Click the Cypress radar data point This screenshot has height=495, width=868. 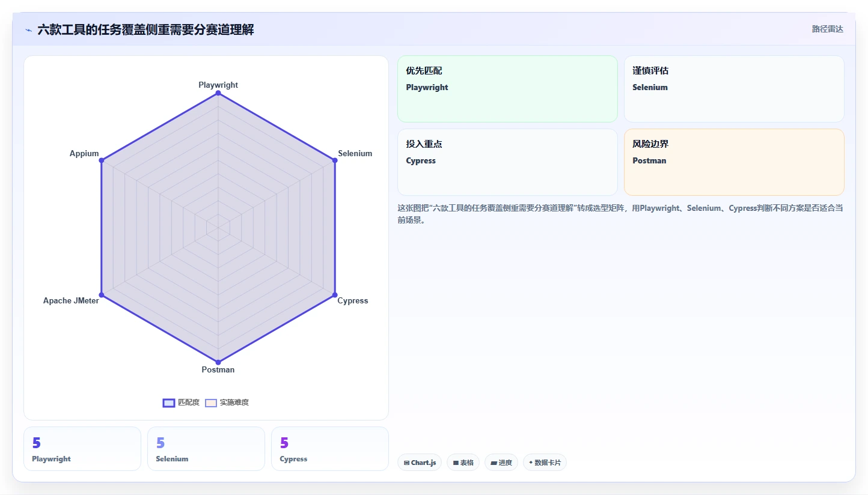335,295
